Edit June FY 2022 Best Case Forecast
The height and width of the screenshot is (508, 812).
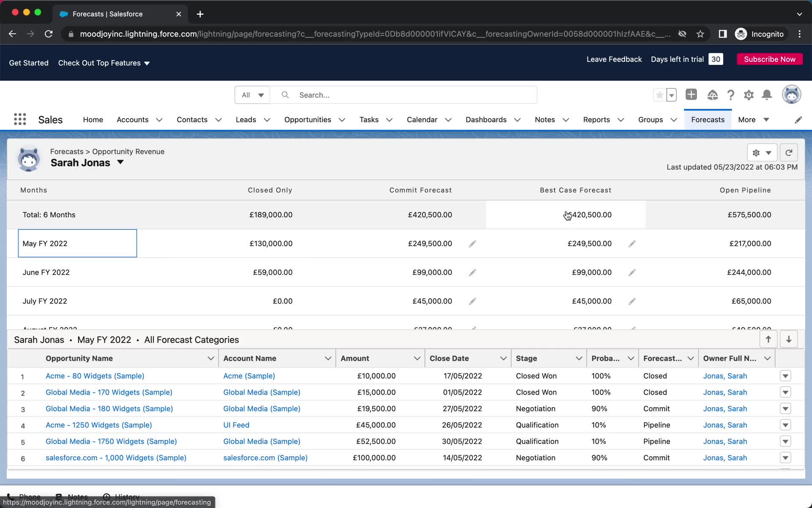(x=632, y=272)
